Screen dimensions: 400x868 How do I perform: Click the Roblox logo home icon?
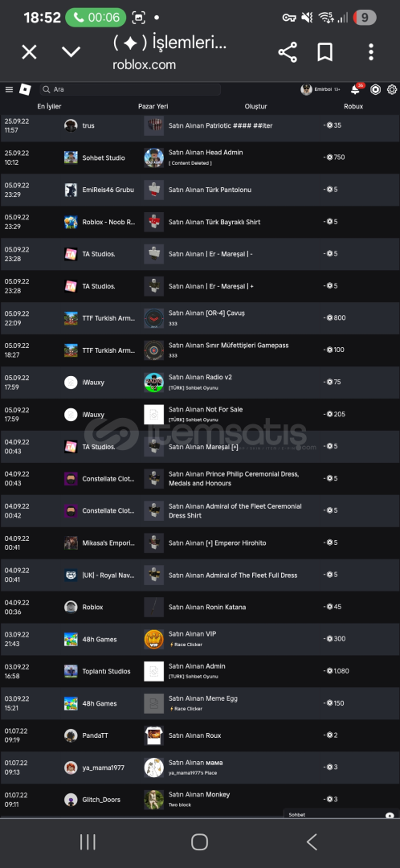click(25, 89)
